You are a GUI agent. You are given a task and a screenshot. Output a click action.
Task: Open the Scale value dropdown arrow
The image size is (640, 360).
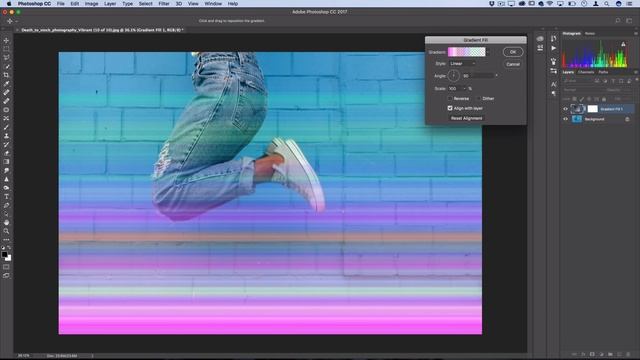pyautogui.click(x=464, y=89)
